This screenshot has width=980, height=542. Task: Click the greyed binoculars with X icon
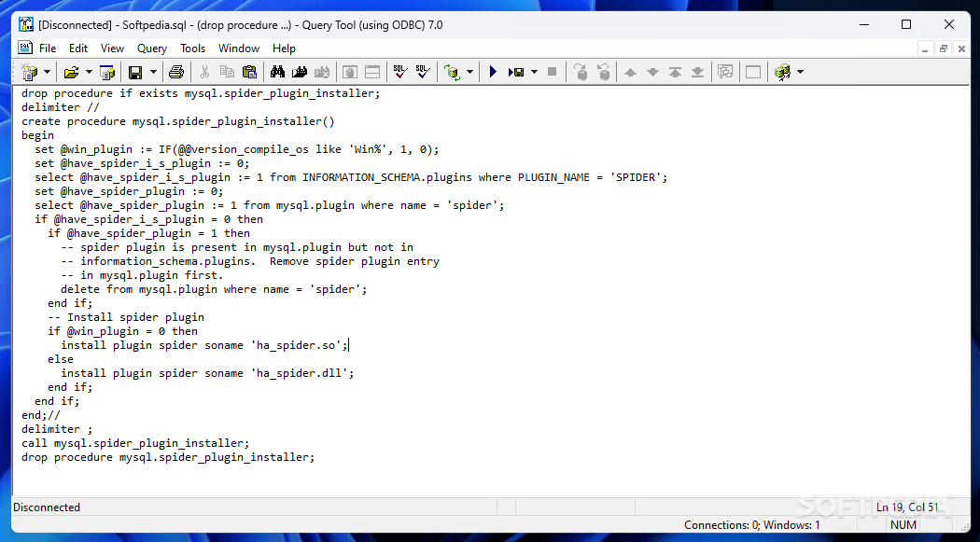coord(322,72)
